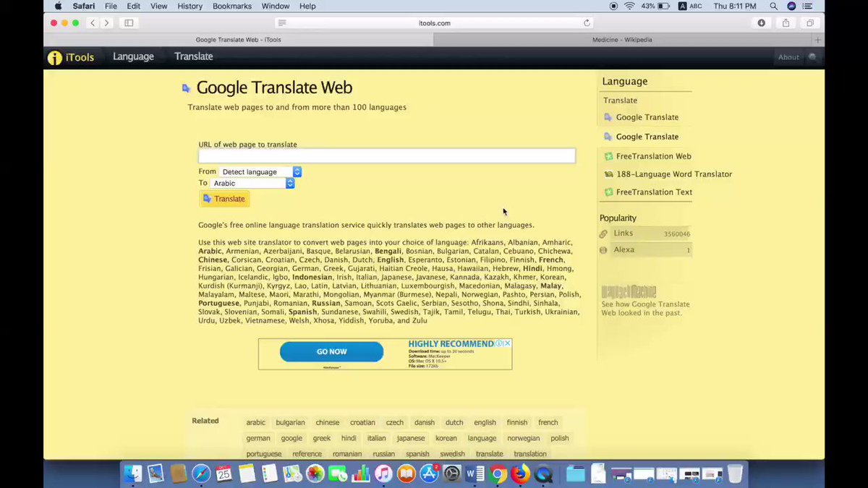868x488 pixels.
Task: Click the Safari address bar
Action: pyautogui.click(x=434, y=23)
